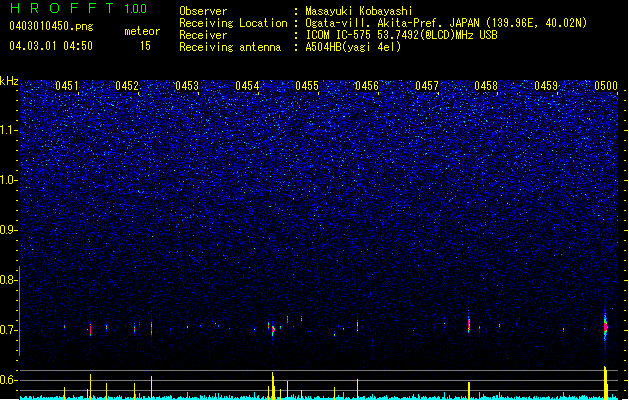
Task: Click the 0.9 kHz axis label
Action: click(9, 230)
